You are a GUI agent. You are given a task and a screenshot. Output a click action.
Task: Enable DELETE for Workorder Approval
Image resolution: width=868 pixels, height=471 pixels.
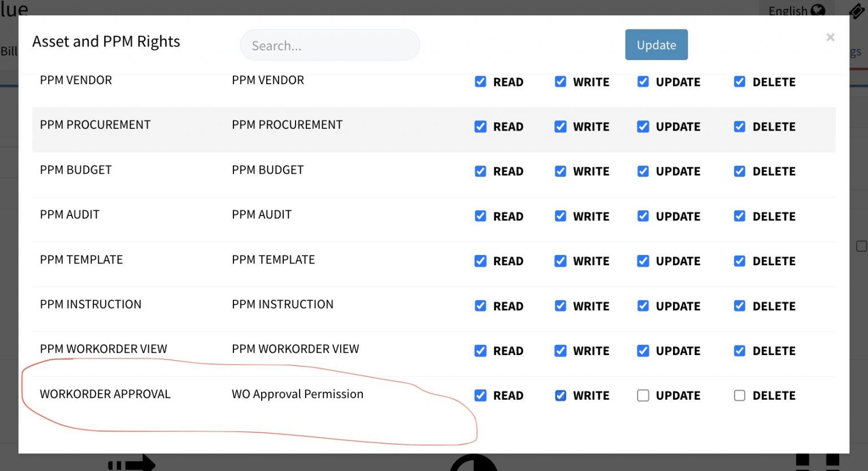pyautogui.click(x=740, y=395)
